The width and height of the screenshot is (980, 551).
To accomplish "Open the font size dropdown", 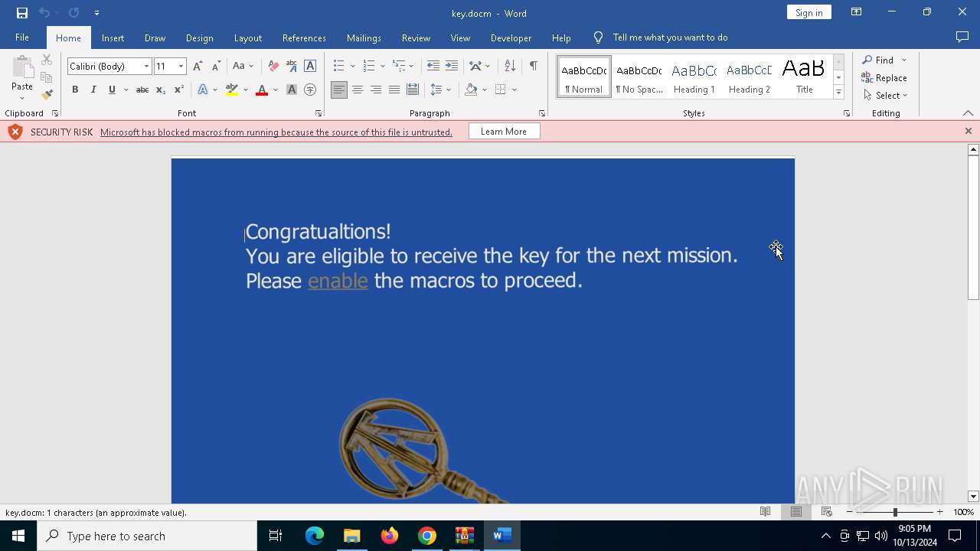I will click(x=181, y=67).
